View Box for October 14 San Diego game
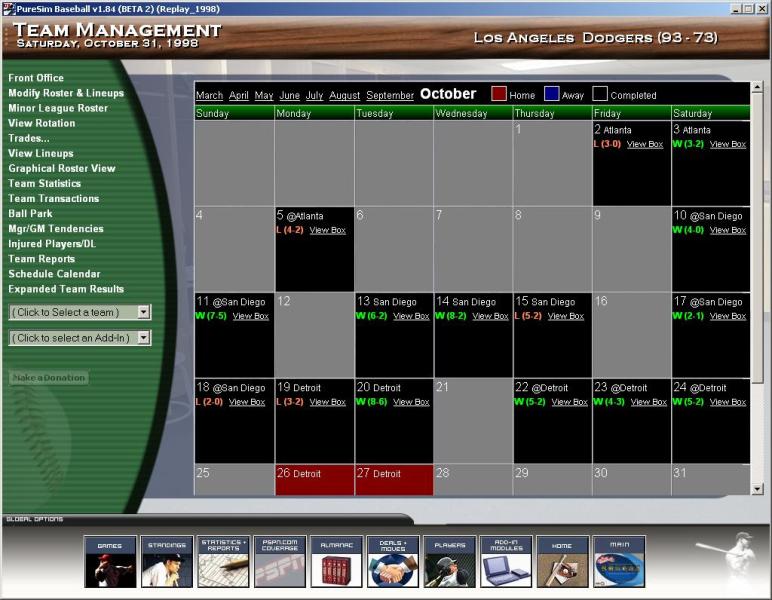The image size is (772, 600). coord(490,316)
